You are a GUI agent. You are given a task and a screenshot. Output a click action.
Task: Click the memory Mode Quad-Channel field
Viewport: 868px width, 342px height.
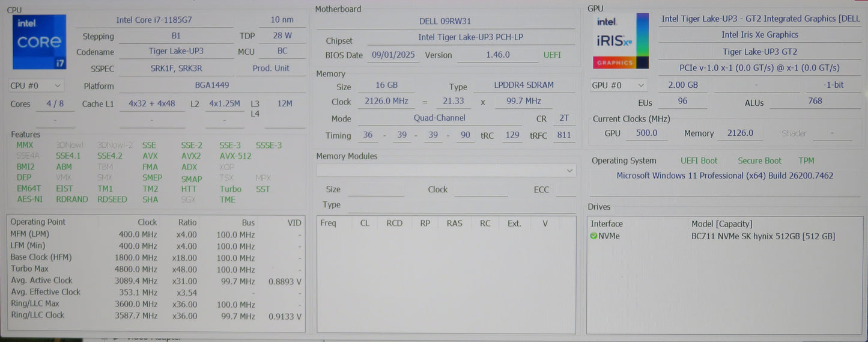pos(439,118)
